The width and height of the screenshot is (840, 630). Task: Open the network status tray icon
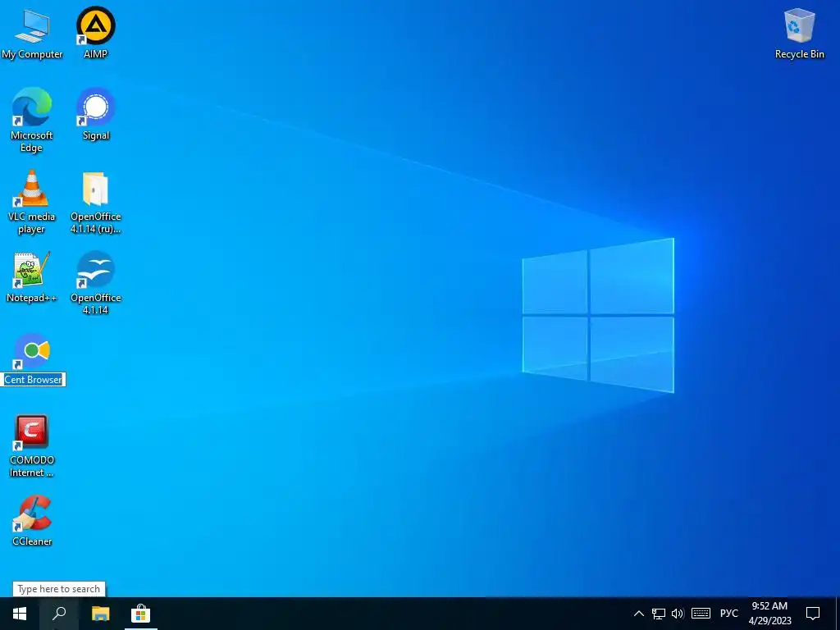click(x=659, y=614)
